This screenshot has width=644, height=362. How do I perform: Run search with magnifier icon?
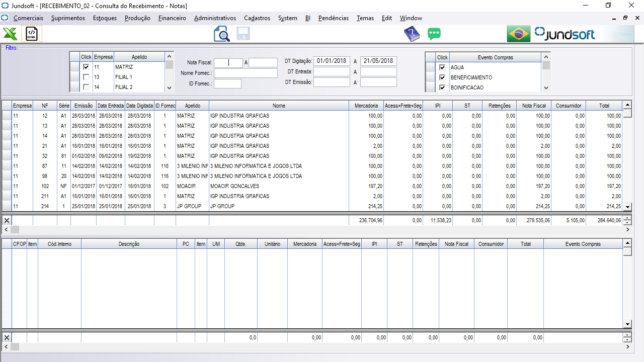point(221,34)
